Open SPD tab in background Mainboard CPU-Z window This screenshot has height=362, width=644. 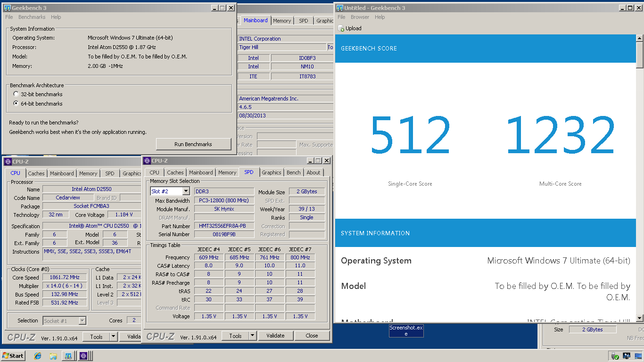click(304, 21)
